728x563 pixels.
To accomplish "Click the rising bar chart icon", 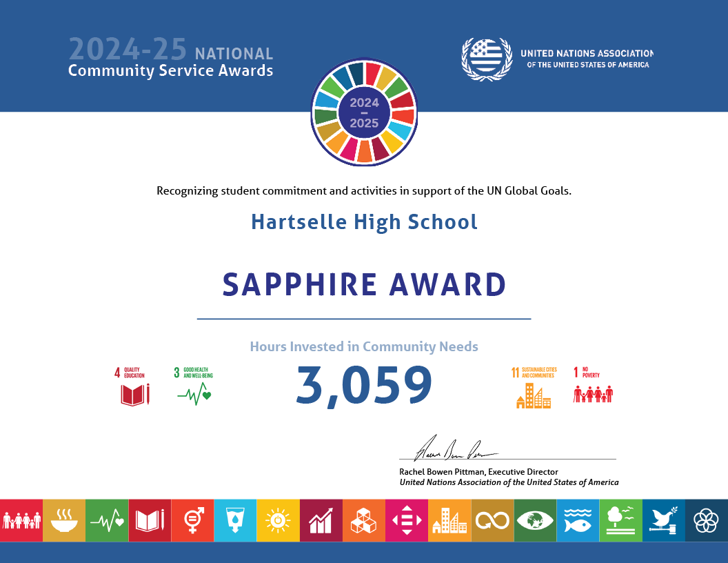I will (x=321, y=520).
